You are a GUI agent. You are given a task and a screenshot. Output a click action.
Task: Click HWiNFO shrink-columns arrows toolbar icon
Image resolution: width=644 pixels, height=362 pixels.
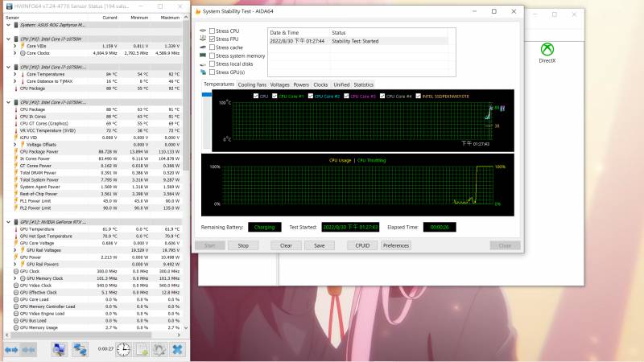[x=28, y=350]
